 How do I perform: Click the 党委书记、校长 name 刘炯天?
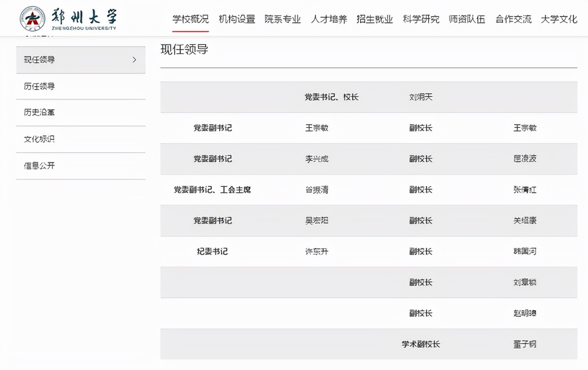(x=419, y=97)
